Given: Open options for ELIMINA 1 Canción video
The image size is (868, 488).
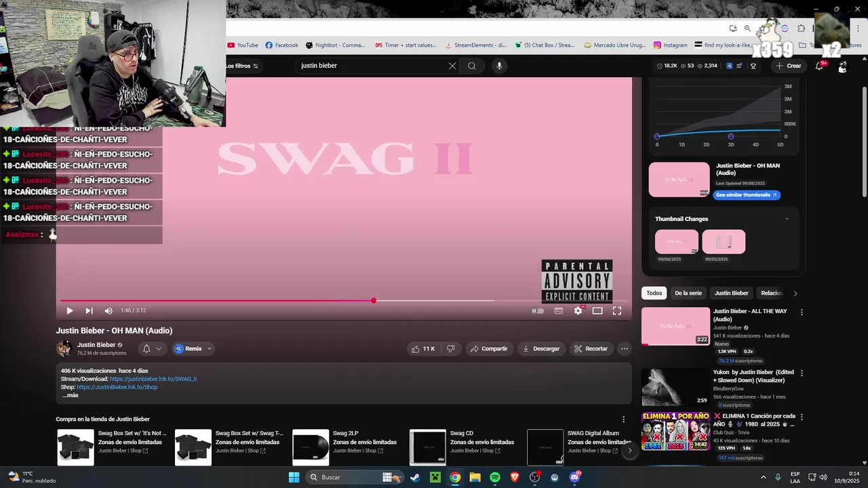Looking at the screenshot, I should [802, 417].
